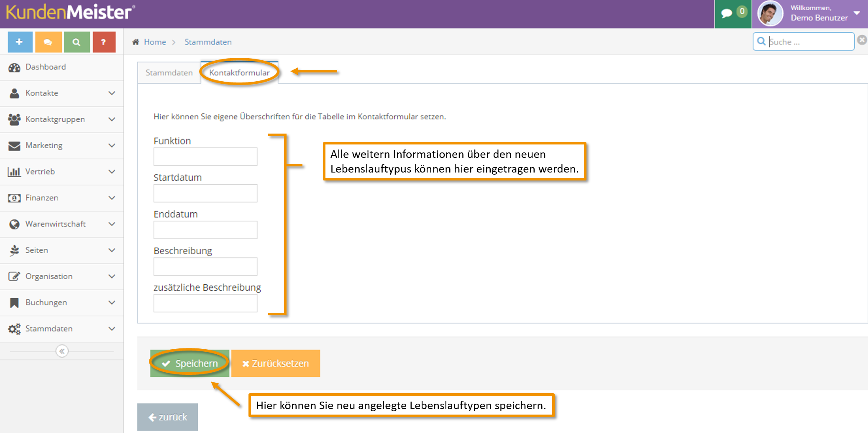This screenshot has height=433, width=868.
Task: Go back using the zurück button
Action: point(168,417)
